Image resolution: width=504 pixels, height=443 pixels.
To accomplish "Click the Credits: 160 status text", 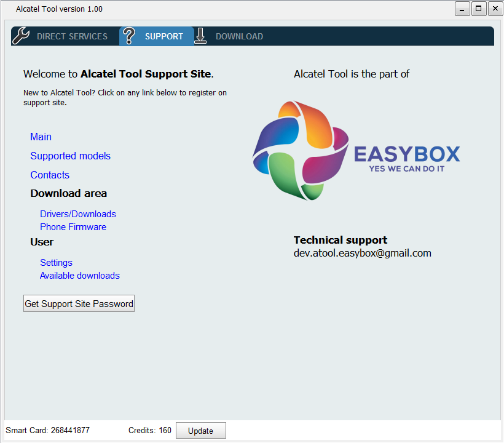I will click(x=150, y=431).
